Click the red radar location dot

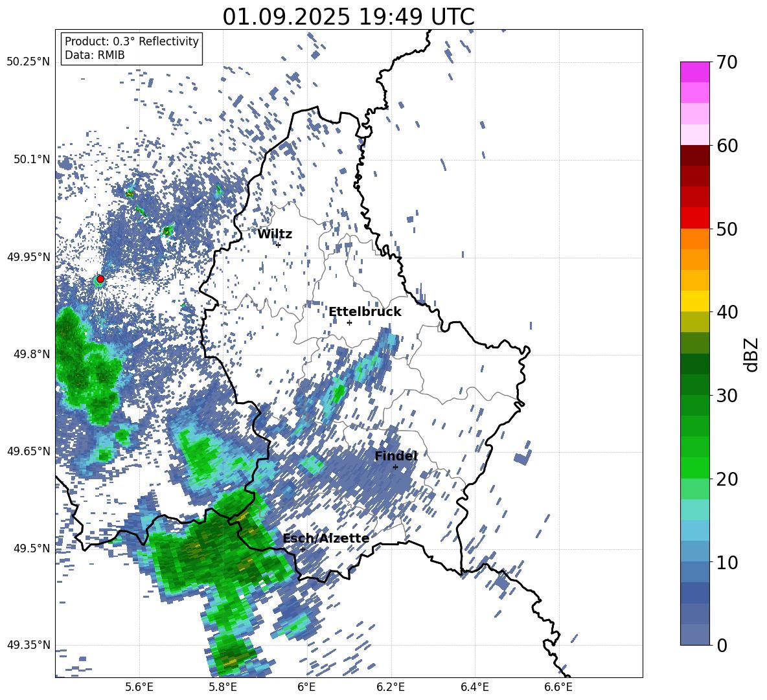[x=100, y=279]
